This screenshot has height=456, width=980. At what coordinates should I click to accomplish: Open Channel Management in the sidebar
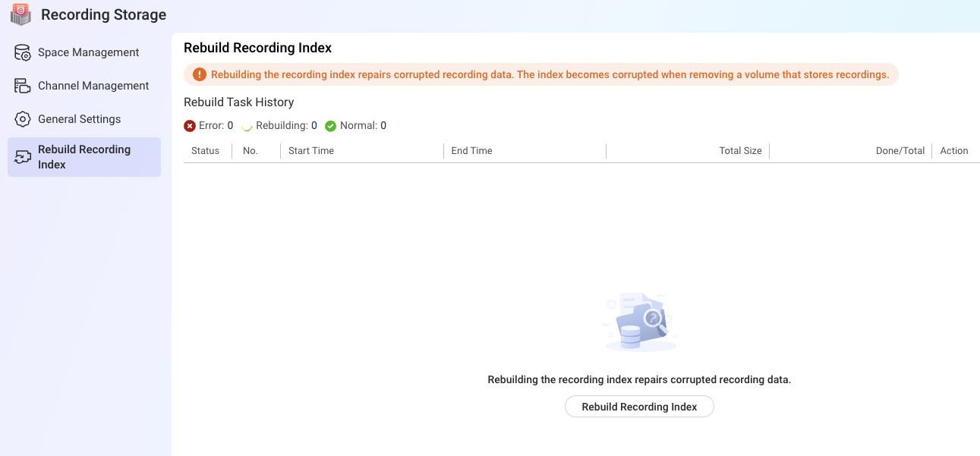[93, 86]
